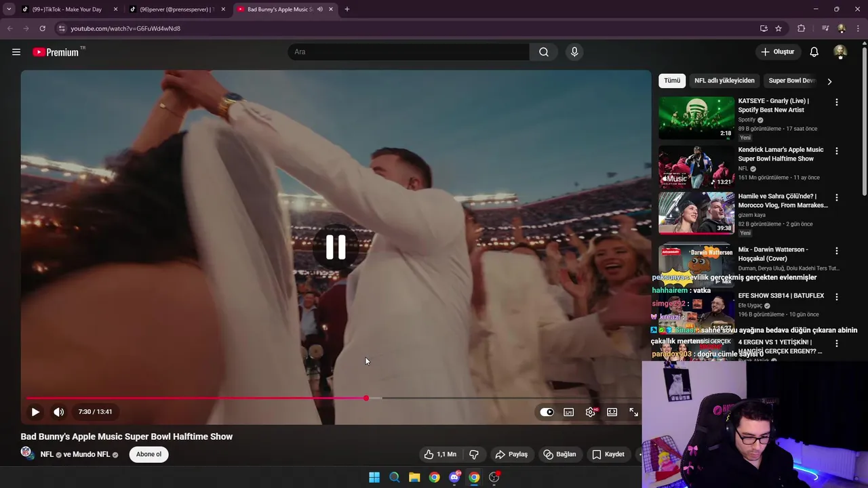868x488 pixels.
Task: Open NFL channel avatar
Action: [x=26, y=453]
